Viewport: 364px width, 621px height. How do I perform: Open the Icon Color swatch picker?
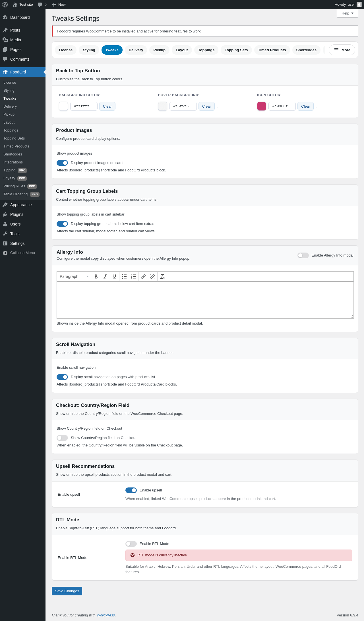262,106
